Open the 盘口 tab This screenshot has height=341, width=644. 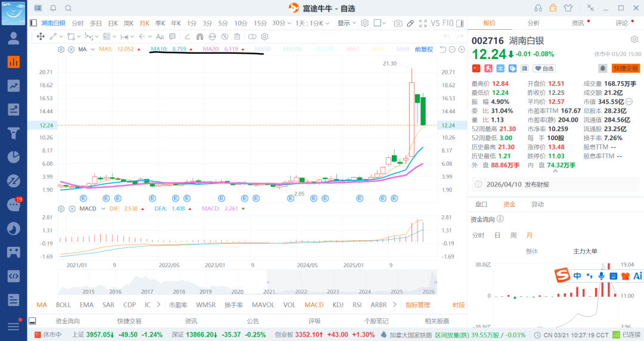tap(481, 204)
